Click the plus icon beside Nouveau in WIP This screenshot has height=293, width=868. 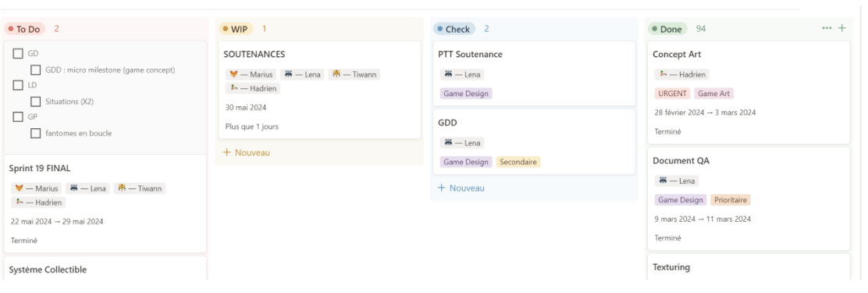click(226, 152)
